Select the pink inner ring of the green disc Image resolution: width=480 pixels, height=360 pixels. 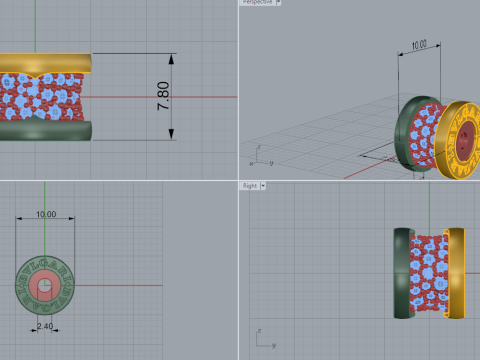point(34,286)
